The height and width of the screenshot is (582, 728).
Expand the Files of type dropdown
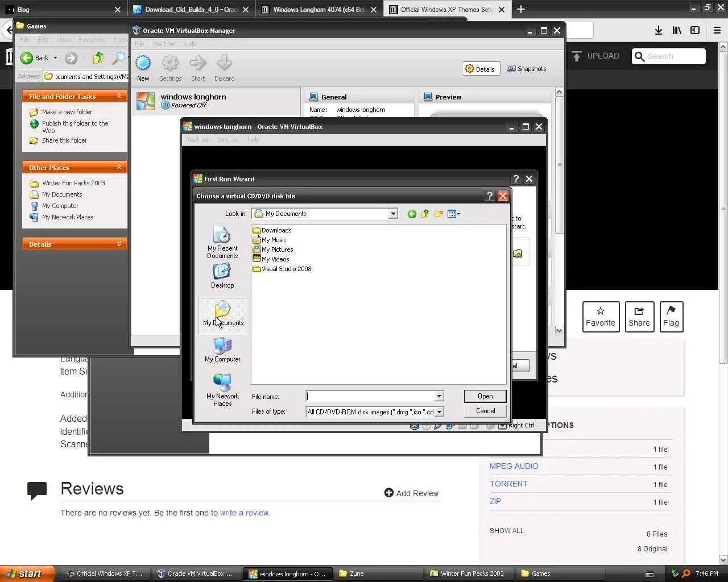point(439,412)
